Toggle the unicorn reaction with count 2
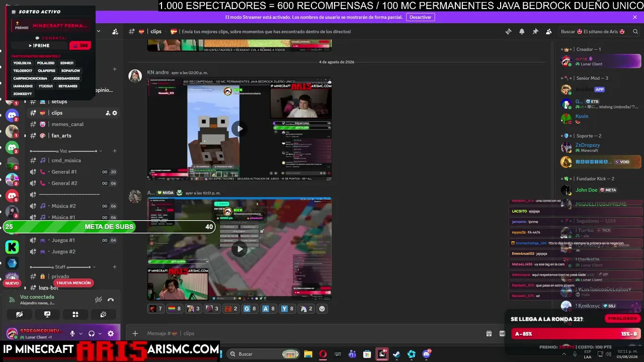 pyautogui.click(x=306, y=309)
